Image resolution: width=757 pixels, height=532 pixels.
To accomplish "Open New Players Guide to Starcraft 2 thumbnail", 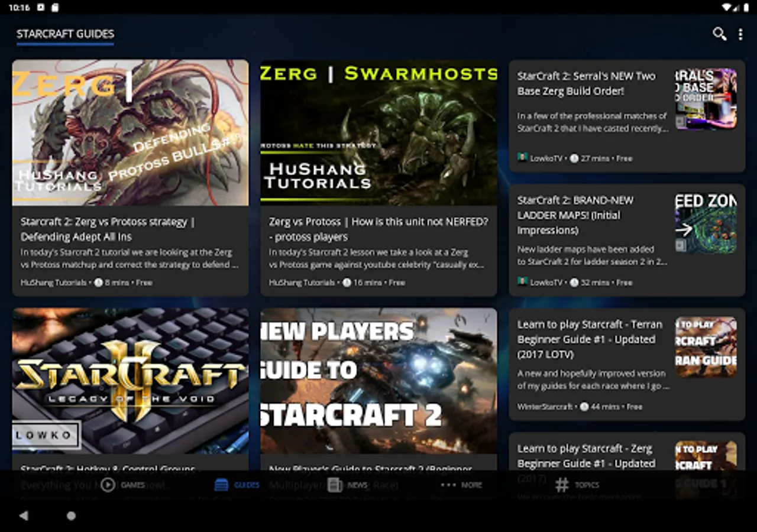I will (x=378, y=381).
